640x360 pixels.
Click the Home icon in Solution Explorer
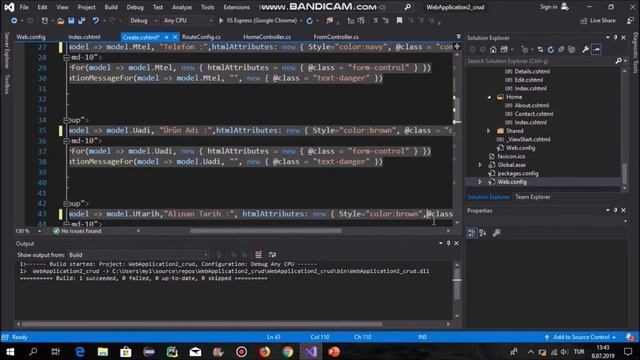point(493,49)
